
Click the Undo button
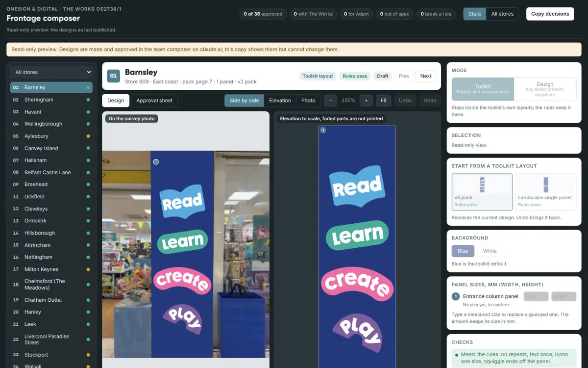click(x=405, y=101)
